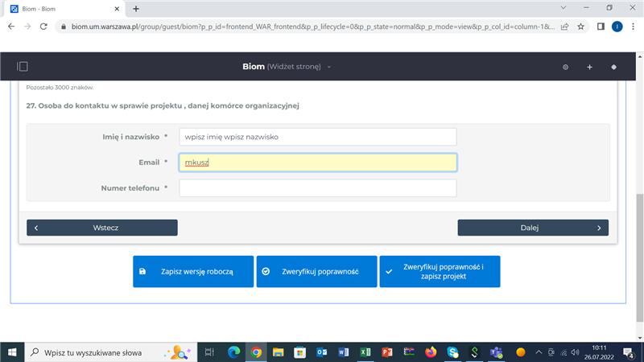Toggle the sidebar panel icon in Biom header
The height and width of the screenshot is (362, 644).
pos(23,67)
